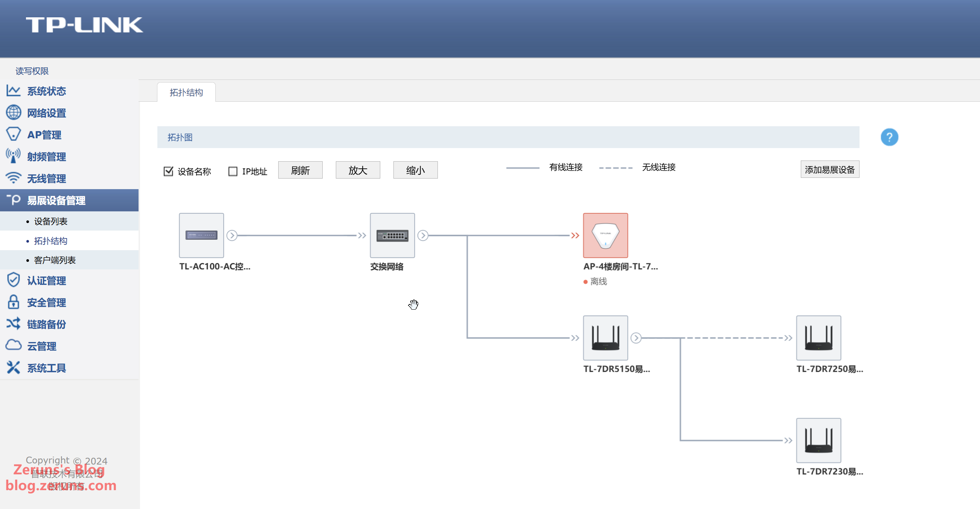Toggle the 设备名称 checkbox
The image size is (980, 509).
click(x=168, y=171)
